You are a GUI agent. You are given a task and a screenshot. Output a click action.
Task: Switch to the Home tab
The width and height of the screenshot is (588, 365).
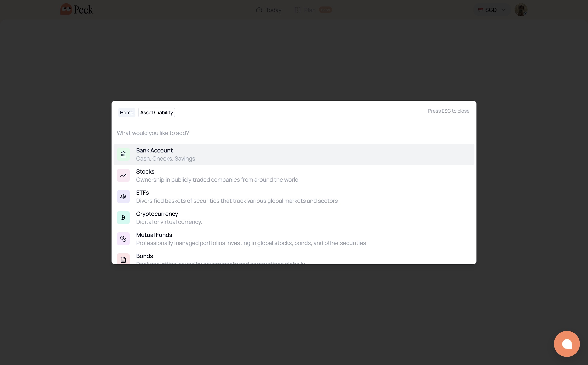coord(127,112)
